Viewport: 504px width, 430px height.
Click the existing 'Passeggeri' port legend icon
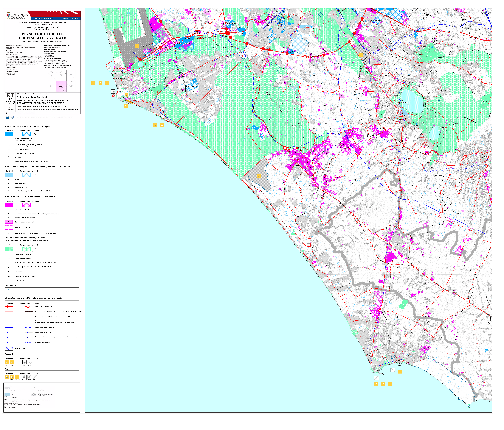pyautogui.click(x=7, y=377)
